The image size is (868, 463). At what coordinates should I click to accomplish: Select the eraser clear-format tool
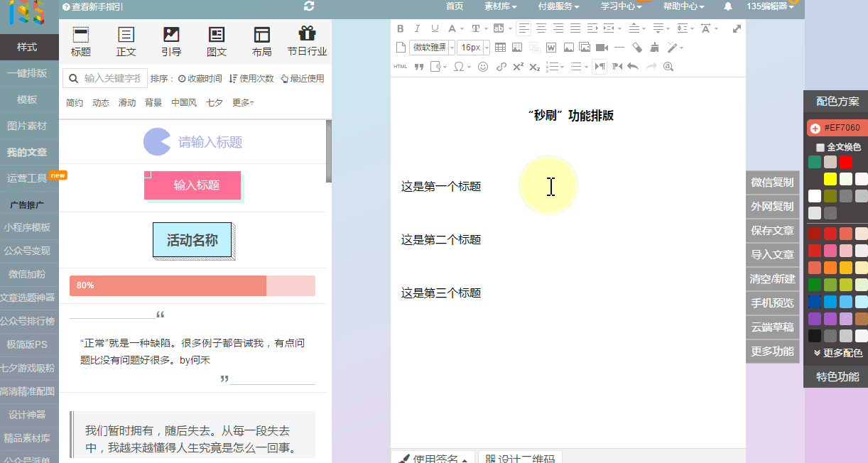[636, 48]
